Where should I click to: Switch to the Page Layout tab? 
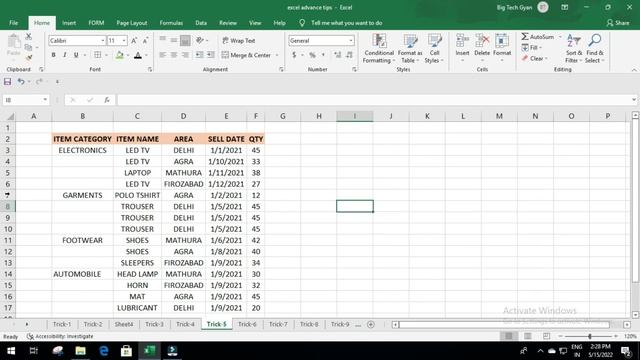point(132,23)
